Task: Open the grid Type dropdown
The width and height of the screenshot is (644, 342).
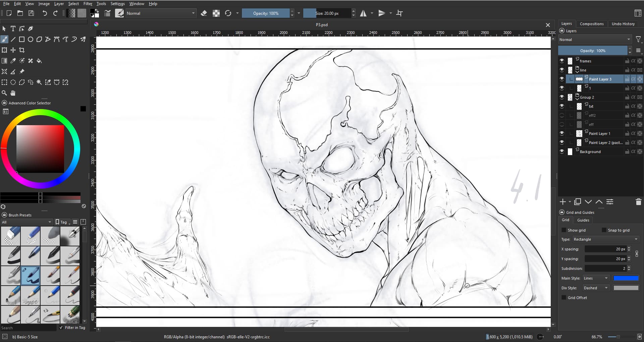Action: 605,239
